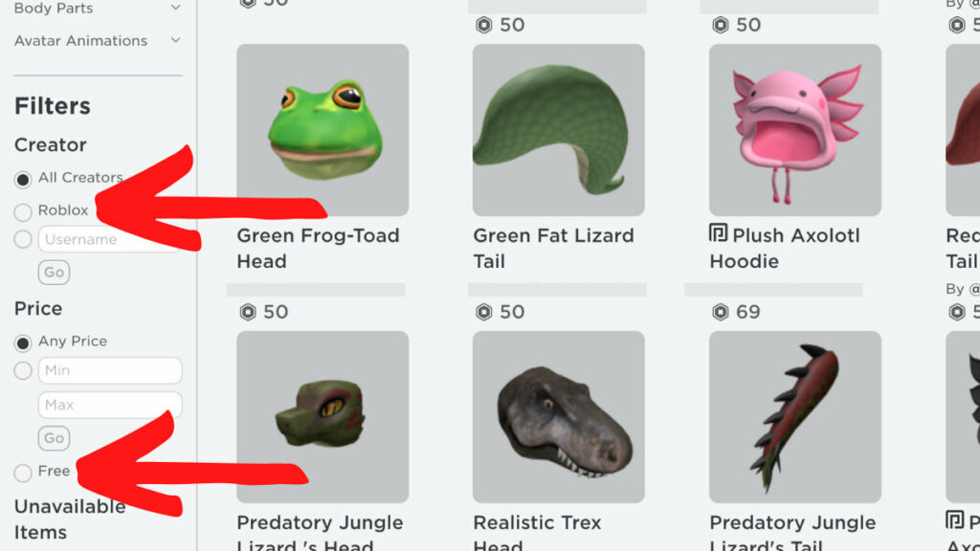Click Go button under Max price field

pos(54,438)
